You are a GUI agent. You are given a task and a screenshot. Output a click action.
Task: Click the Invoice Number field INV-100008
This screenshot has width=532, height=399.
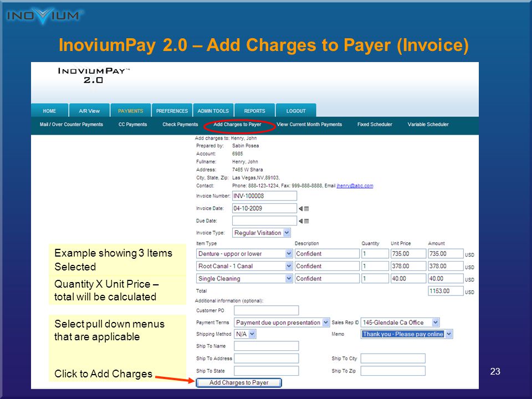tap(265, 196)
